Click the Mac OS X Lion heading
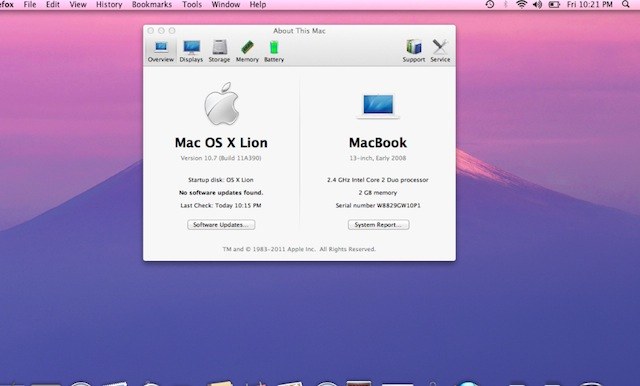Screen dimensions: 640x386 221,143
